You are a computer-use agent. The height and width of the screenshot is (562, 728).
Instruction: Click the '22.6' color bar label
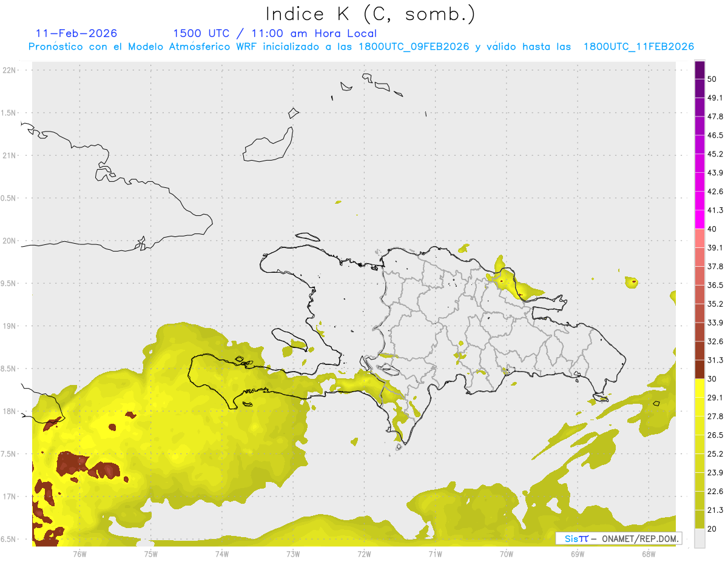tap(716, 492)
